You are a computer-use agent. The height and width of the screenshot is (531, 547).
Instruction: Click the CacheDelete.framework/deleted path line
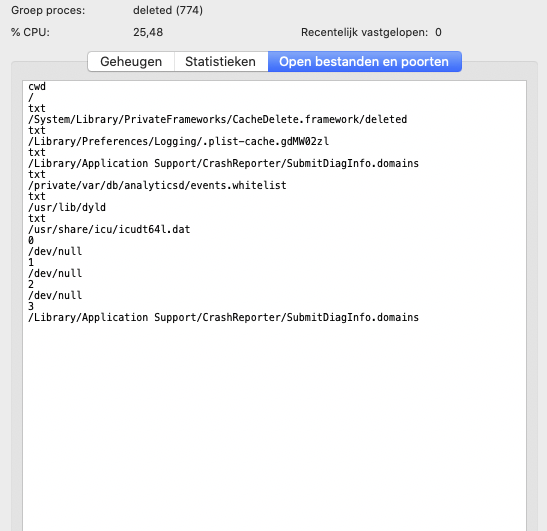pos(217,119)
